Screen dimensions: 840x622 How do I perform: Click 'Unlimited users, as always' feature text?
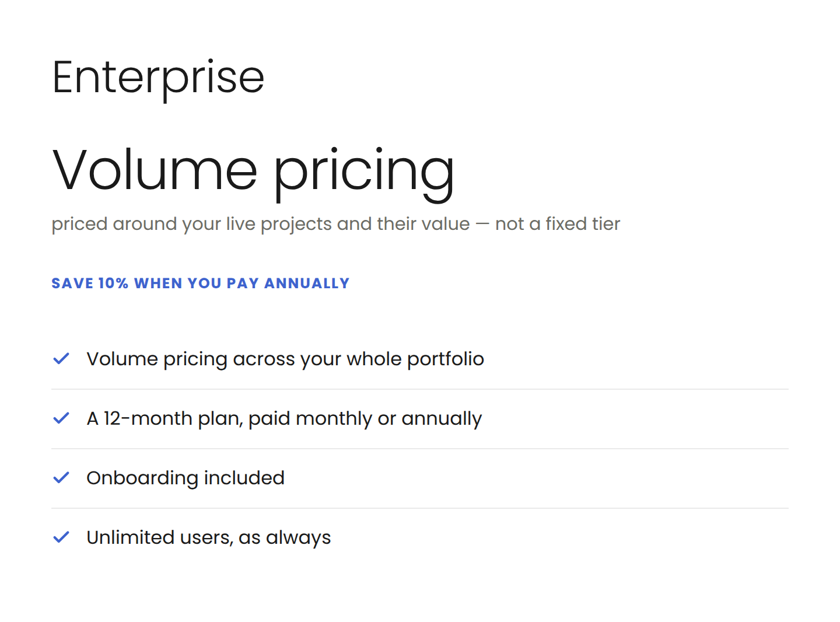click(x=209, y=537)
